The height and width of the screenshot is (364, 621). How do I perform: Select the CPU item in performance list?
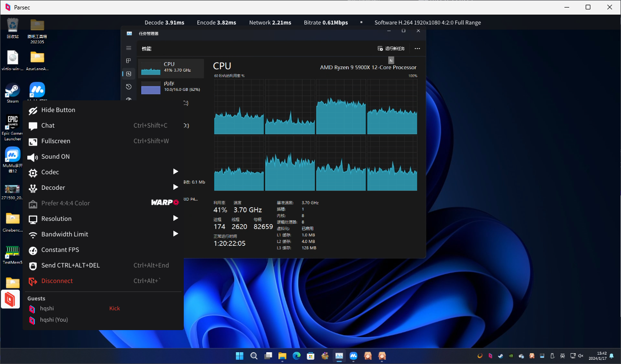point(172,69)
